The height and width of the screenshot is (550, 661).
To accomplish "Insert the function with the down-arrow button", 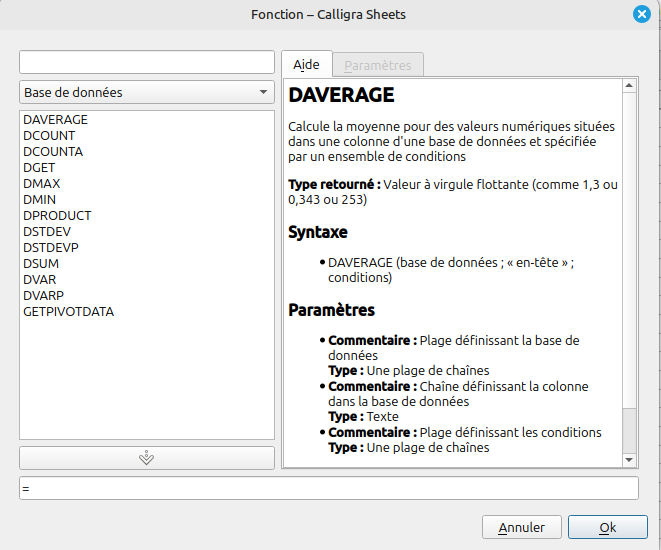I will point(147,458).
